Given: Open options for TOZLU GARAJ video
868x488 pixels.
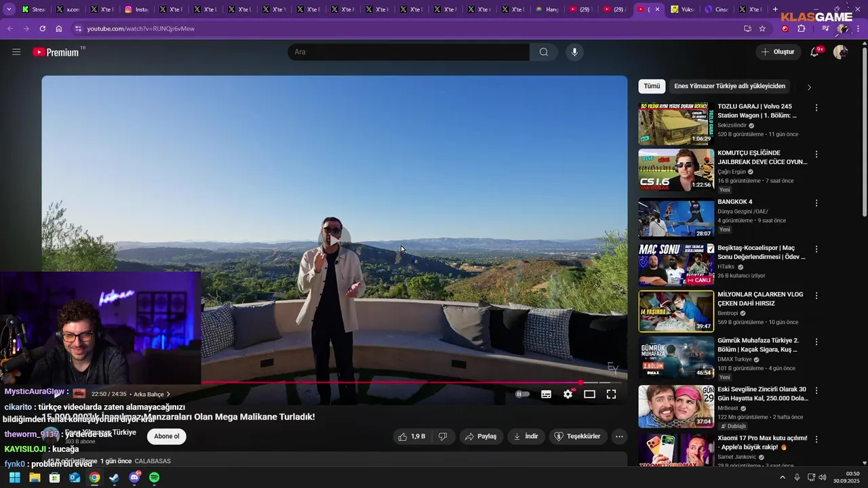Looking at the screenshot, I should pos(816,108).
